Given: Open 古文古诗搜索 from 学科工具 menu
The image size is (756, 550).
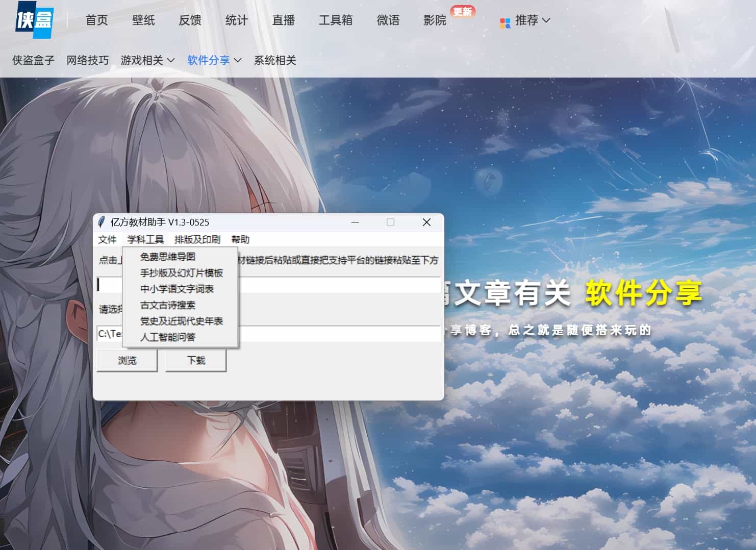Looking at the screenshot, I should point(168,305).
